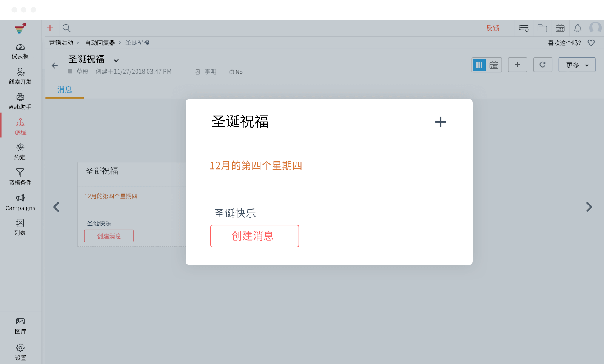Open 设置 settings gear in sidebar
The height and width of the screenshot is (364, 604).
coord(20,352)
